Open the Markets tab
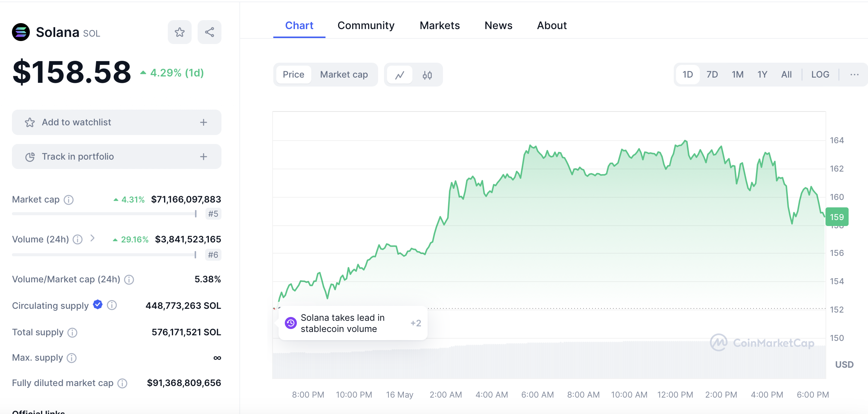Image resolution: width=868 pixels, height=414 pixels. (440, 25)
